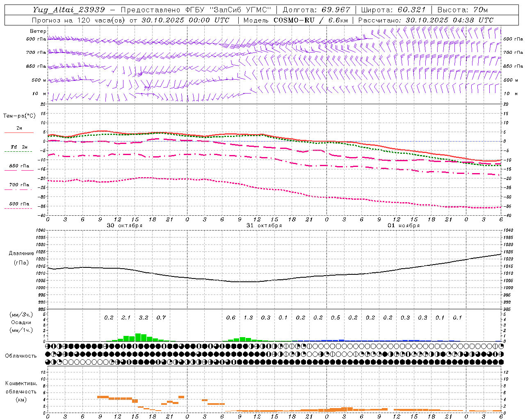This screenshot has height=420, width=525.
Task: Click the provider text ФГБУ "ЗапСиб УГМС"
Action: coord(229,10)
